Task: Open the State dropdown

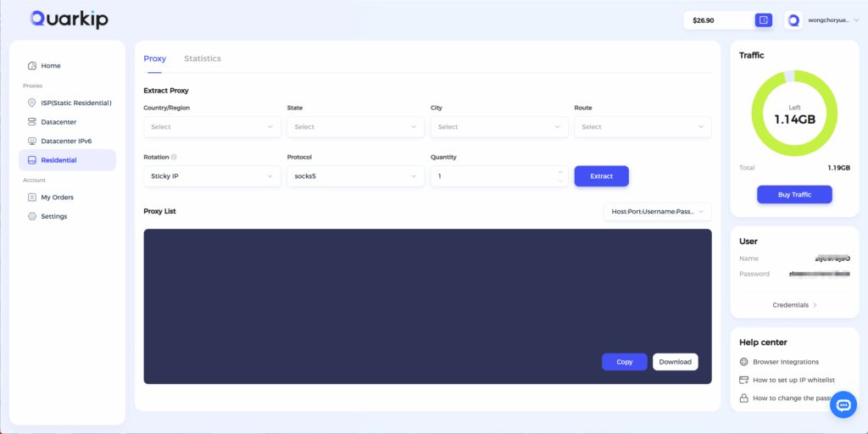Action: 355,127
